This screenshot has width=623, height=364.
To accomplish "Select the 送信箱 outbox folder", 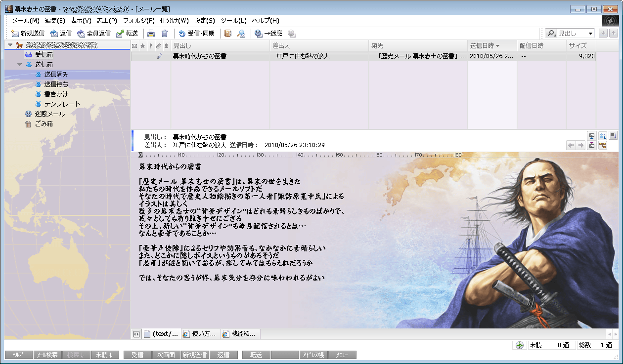I will [39, 64].
